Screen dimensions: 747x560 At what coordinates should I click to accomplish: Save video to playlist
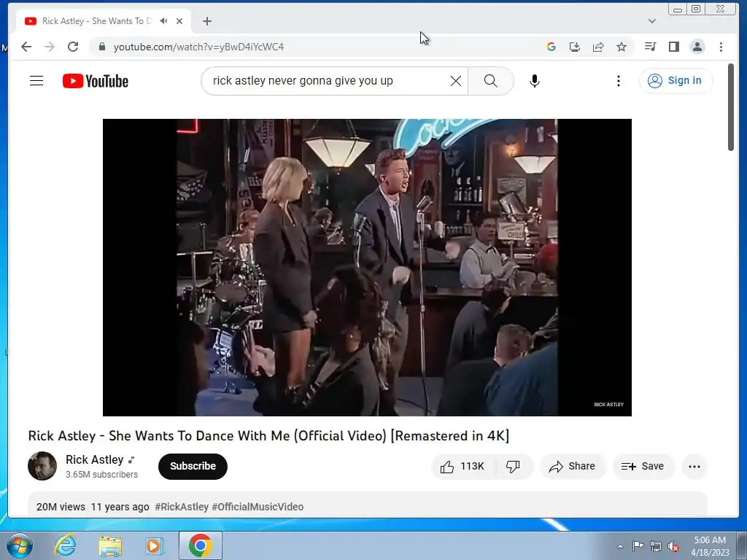pos(643,466)
